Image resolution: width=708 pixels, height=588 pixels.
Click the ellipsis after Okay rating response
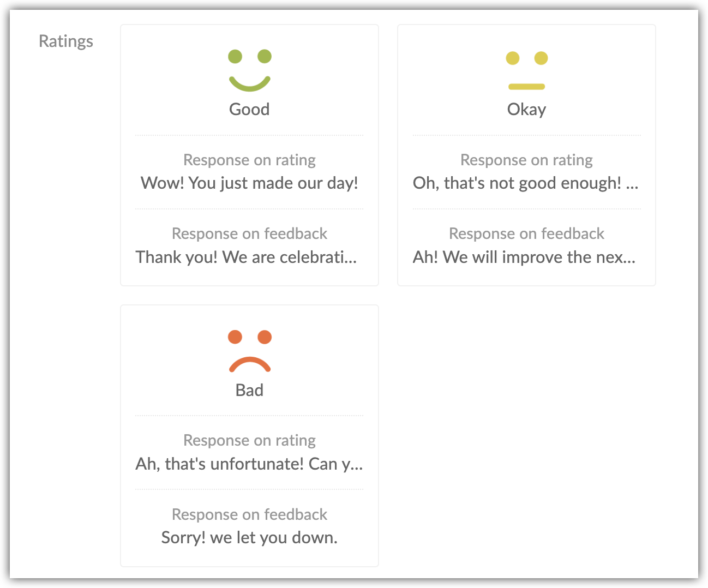(x=632, y=185)
